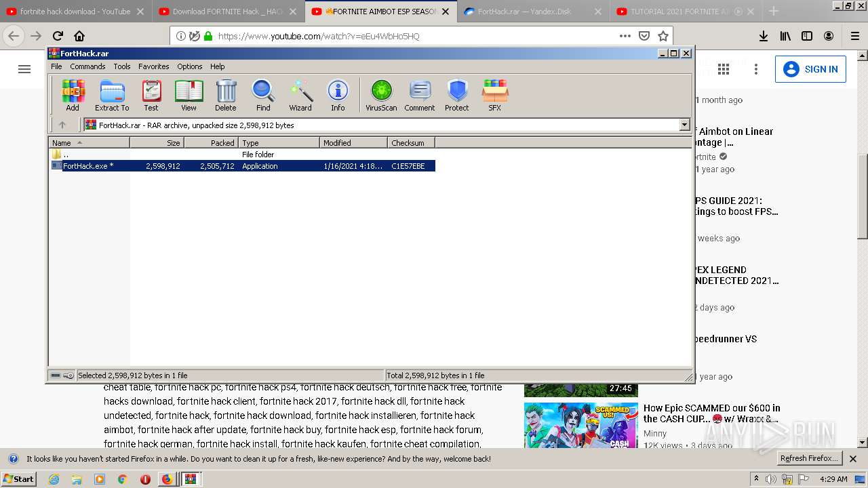Reload the current page

58,36
